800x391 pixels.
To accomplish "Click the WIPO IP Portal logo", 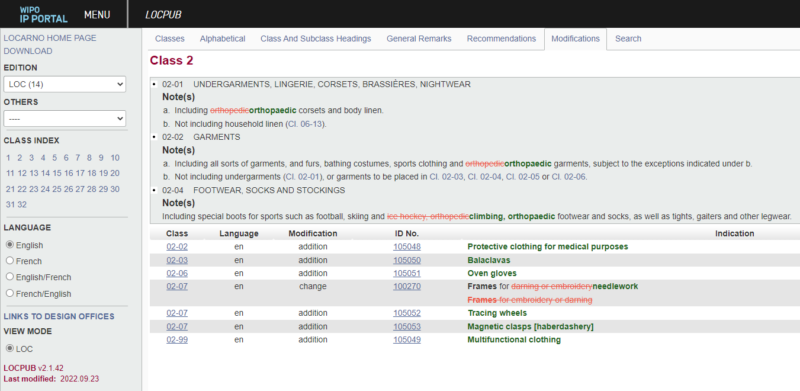I will point(43,14).
